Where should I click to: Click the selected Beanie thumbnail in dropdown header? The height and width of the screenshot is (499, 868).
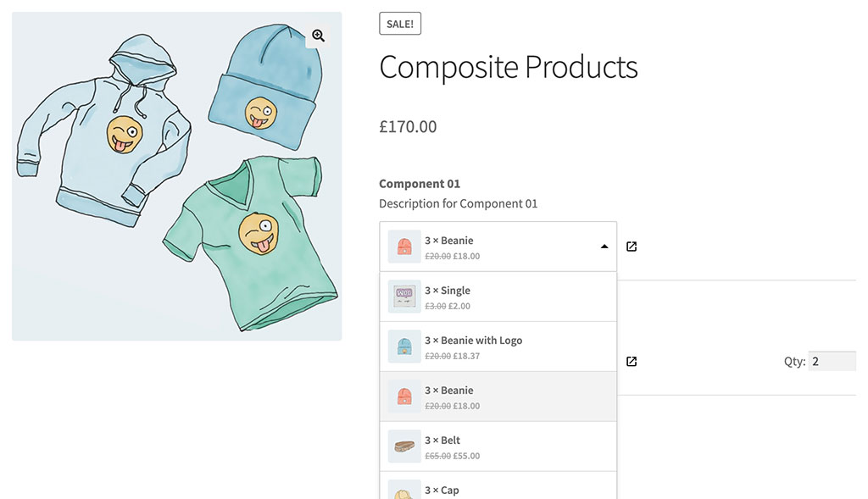coord(404,247)
